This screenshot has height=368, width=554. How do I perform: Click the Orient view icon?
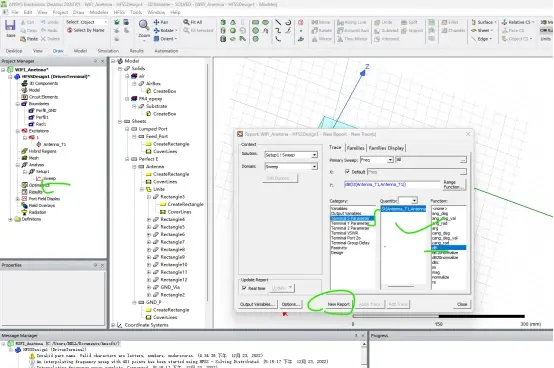(x=156, y=39)
